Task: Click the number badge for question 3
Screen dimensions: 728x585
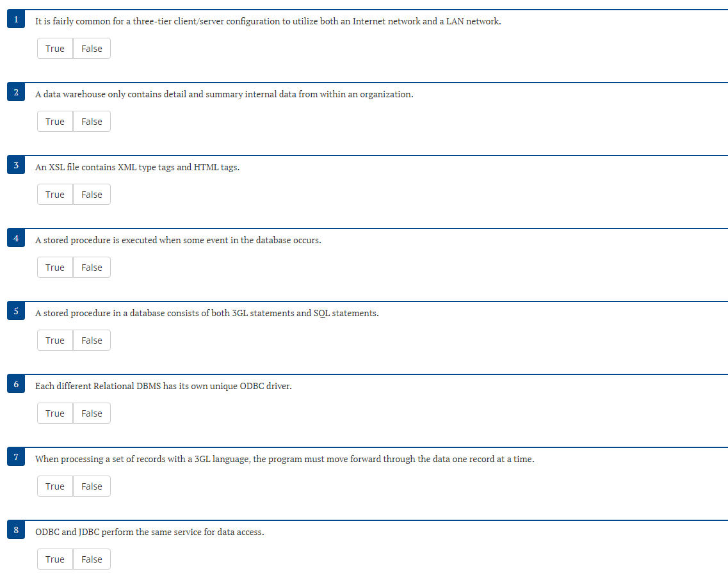Action: tap(15, 164)
